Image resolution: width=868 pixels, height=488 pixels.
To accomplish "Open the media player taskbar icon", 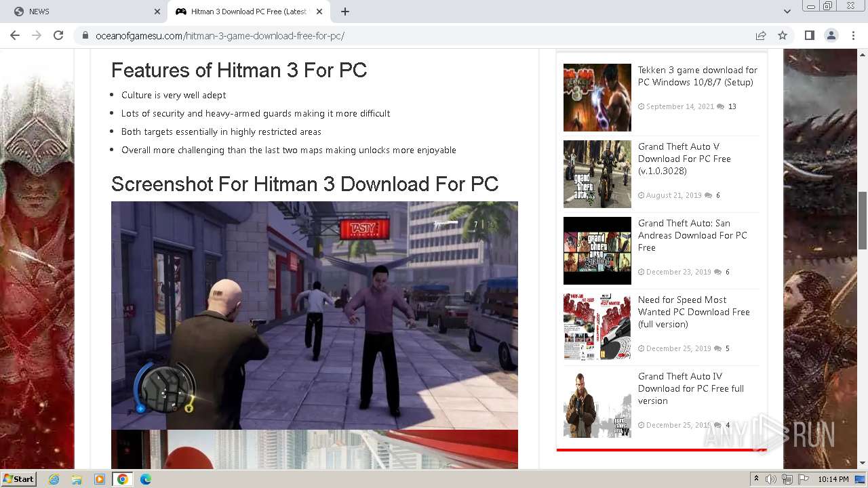I will 100,479.
